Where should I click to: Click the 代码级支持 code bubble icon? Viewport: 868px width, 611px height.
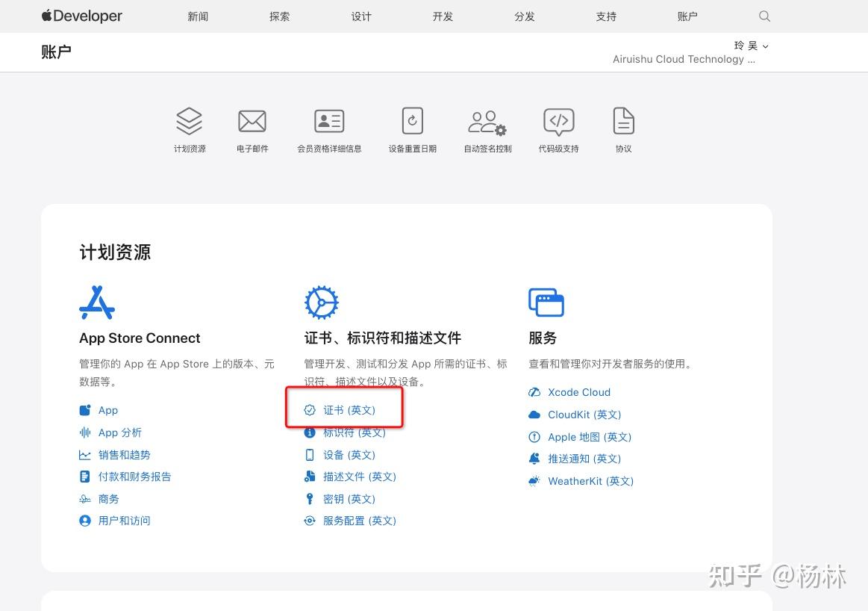558,122
